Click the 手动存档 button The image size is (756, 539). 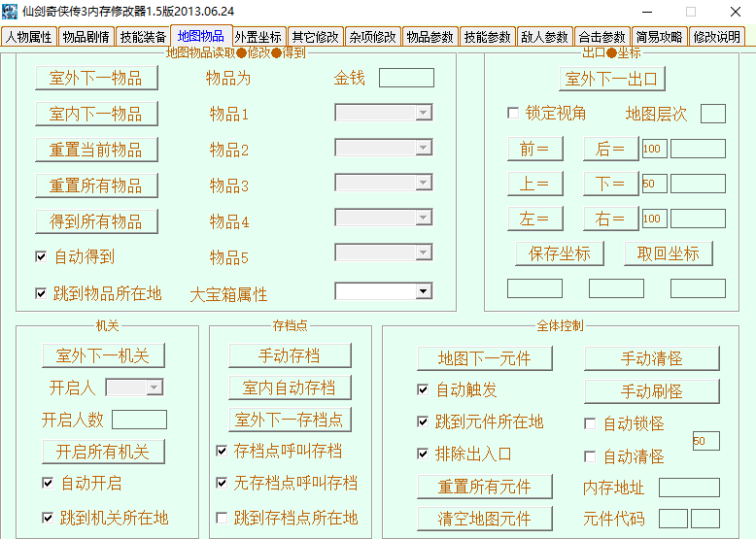(290, 355)
